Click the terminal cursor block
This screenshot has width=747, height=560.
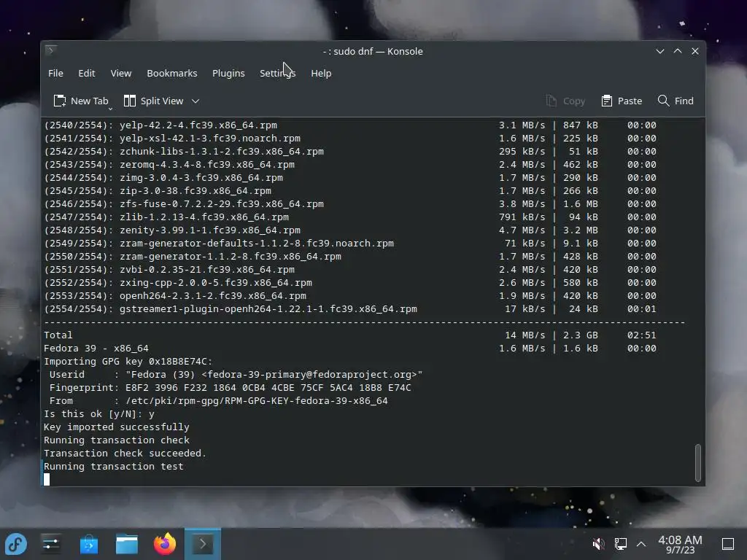[47, 480]
